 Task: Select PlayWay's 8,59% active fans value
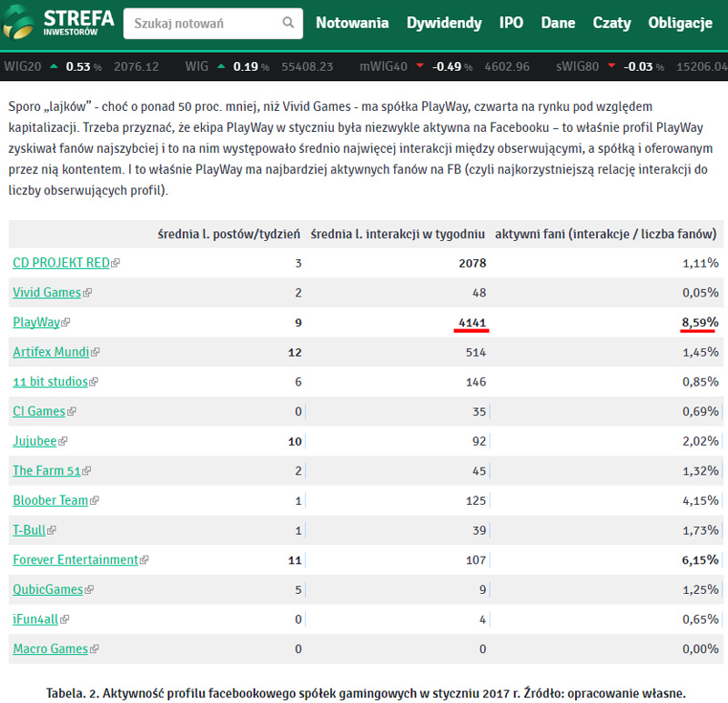pyautogui.click(x=700, y=323)
